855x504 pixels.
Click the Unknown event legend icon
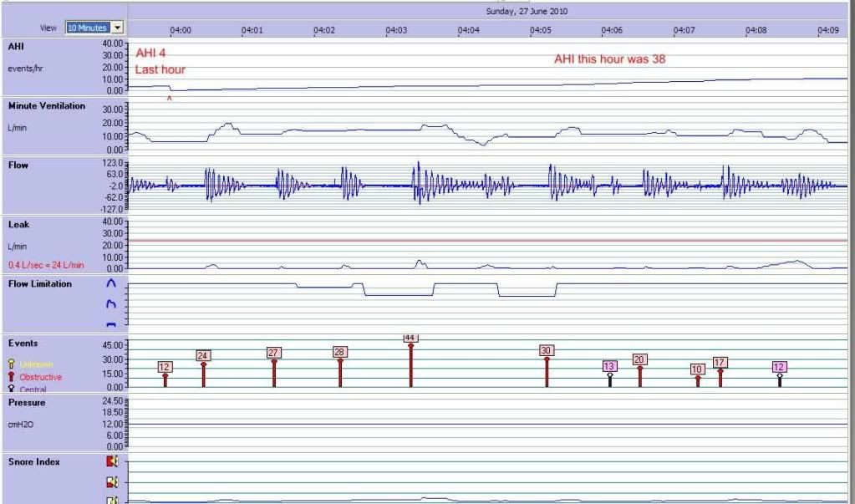(x=12, y=364)
